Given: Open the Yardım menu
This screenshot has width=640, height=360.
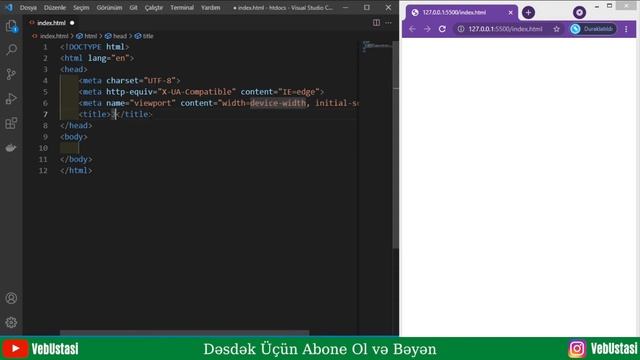Looking at the screenshot, I should coord(210,7).
